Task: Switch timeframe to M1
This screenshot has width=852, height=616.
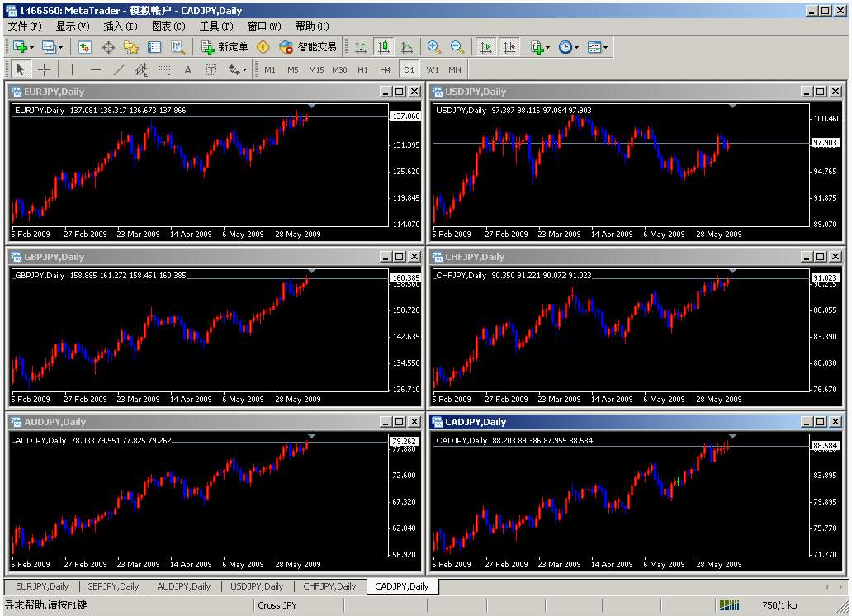Action: point(270,69)
